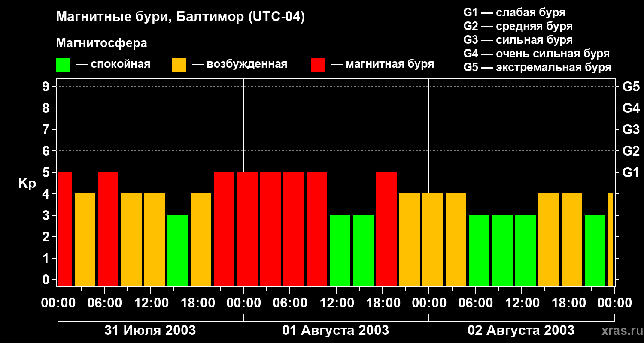Select the 'Магнитосфера' legend heading

click(x=101, y=43)
